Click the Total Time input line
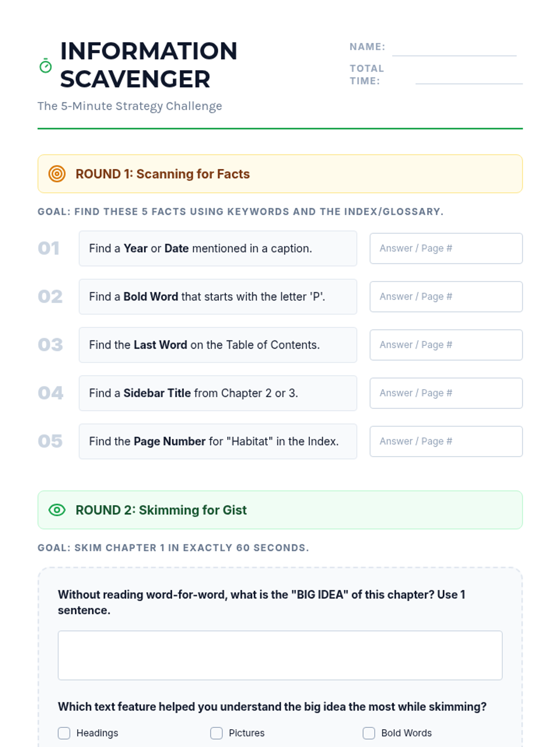 469,77
